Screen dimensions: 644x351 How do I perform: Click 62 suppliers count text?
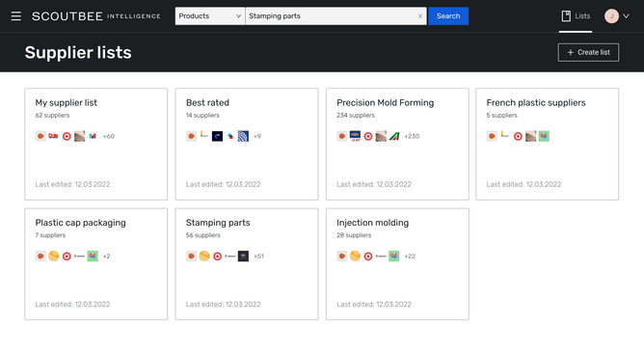tap(52, 115)
